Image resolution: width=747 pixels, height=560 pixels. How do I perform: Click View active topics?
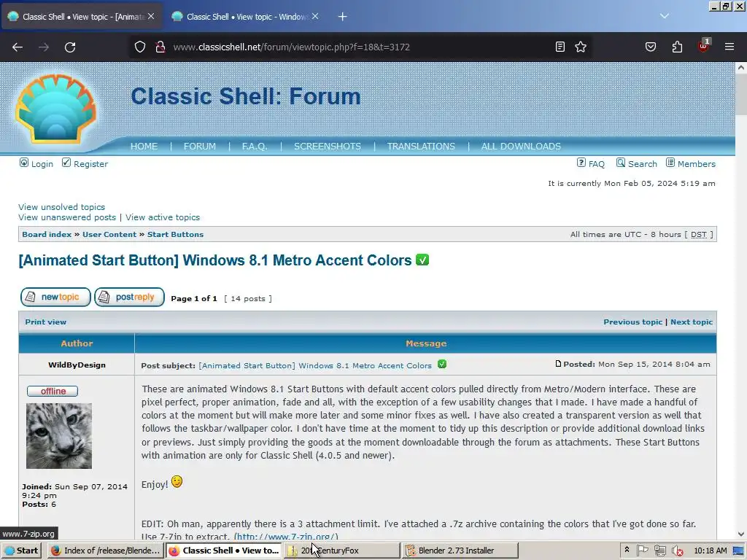coord(163,217)
